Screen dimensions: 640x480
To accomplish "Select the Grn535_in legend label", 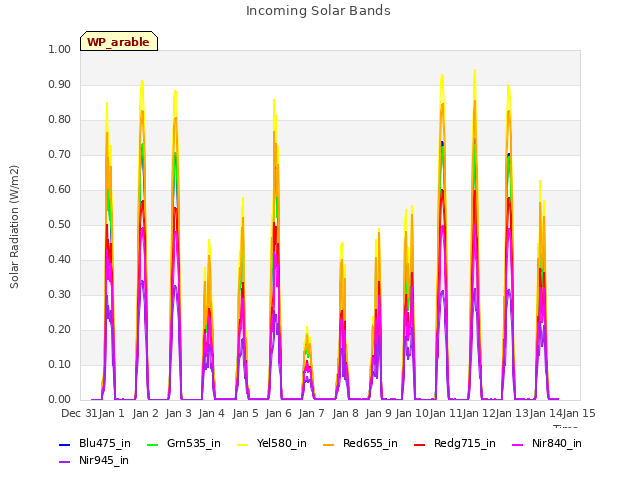I will point(194,444).
